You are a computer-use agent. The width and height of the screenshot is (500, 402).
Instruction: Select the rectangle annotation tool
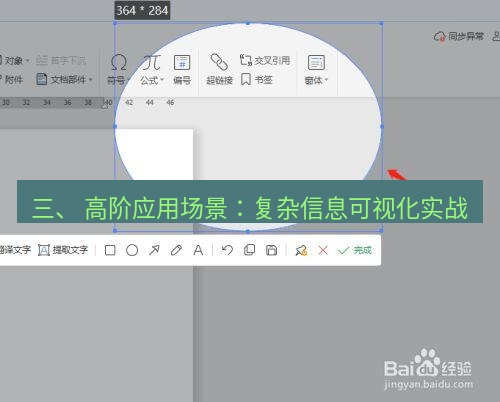point(110,250)
